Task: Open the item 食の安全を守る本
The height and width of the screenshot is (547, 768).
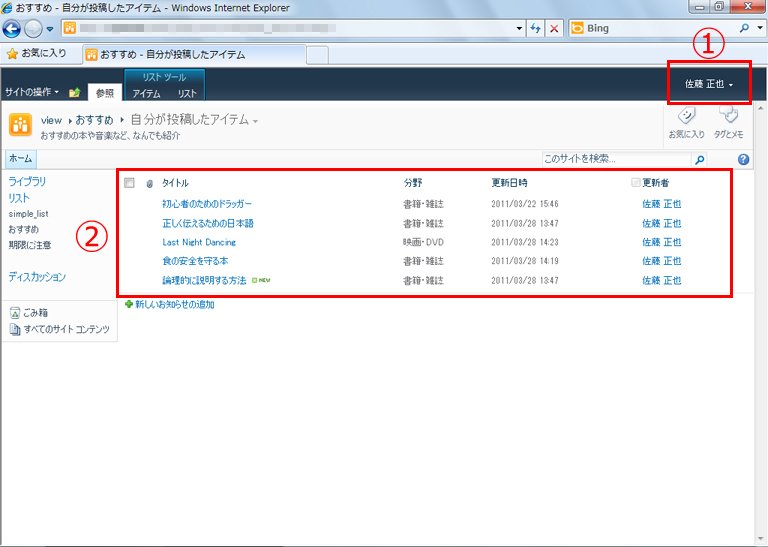Action: click(x=195, y=261)
